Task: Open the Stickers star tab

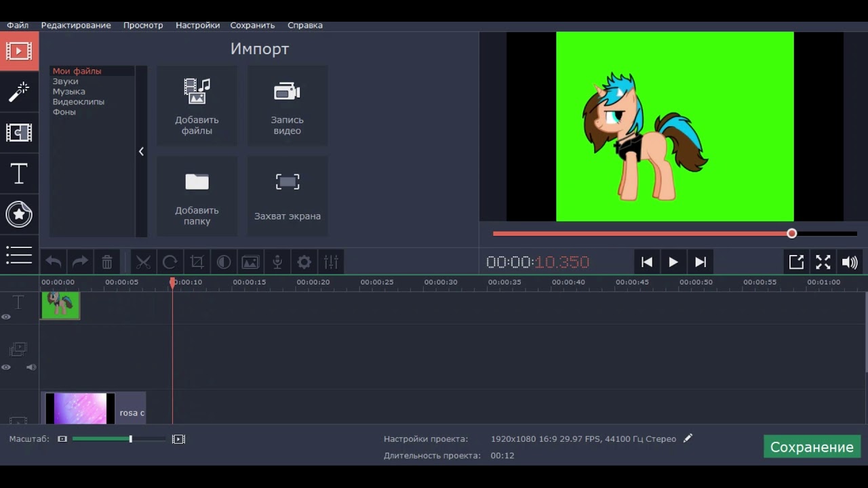Action: [x=19, y=214]
